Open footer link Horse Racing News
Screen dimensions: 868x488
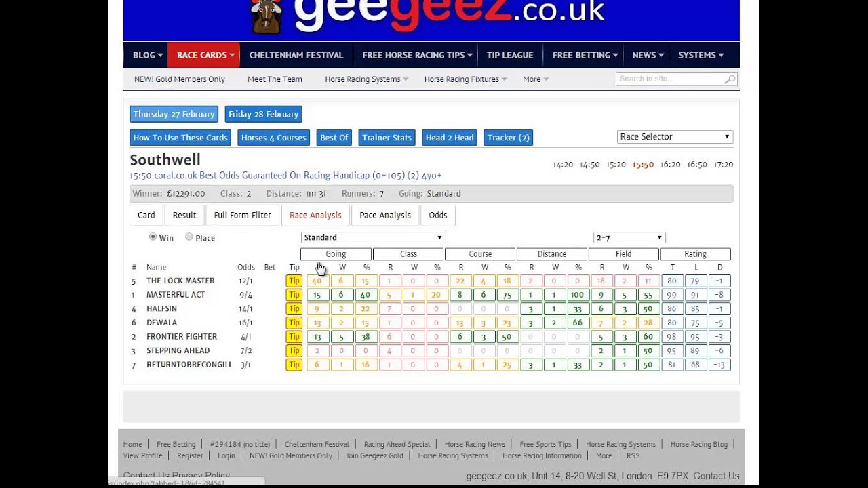pos(475,445)
